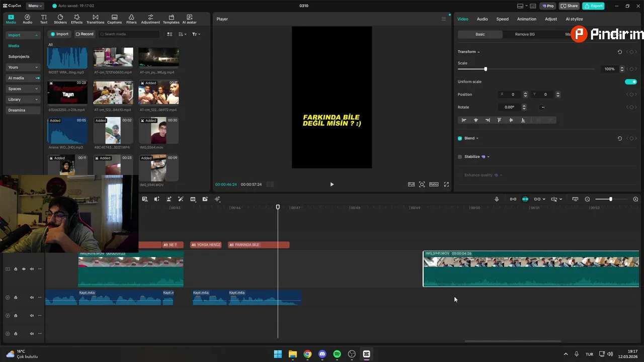Open the Text tool tab

pyautogui.click(x=44, y=19)
